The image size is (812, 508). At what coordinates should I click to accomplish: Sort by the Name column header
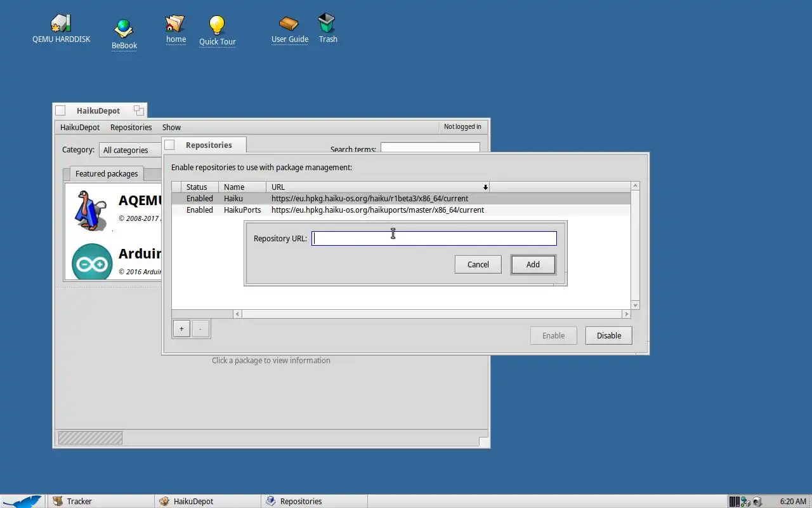(242, 187)
